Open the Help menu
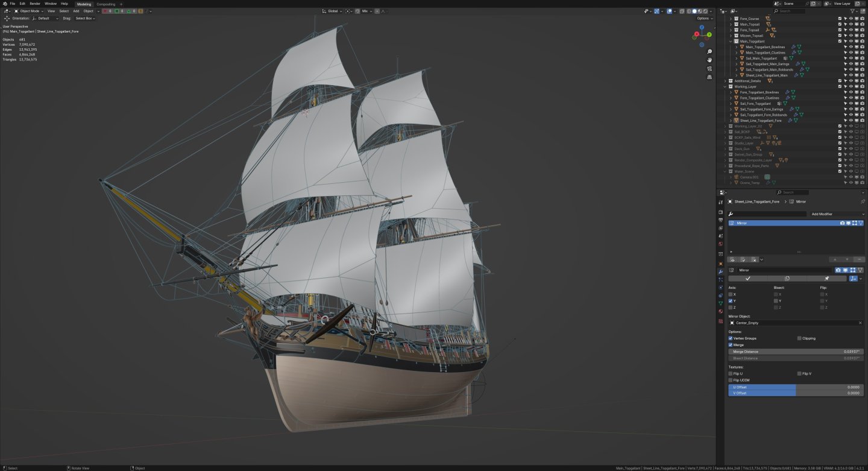The height and width of the screenshot is (471, 868). [64, 4]
